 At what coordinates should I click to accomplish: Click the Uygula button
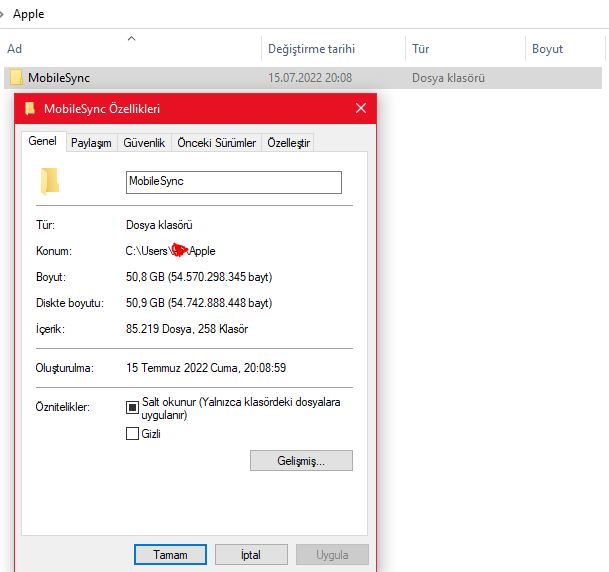[332, 555]
